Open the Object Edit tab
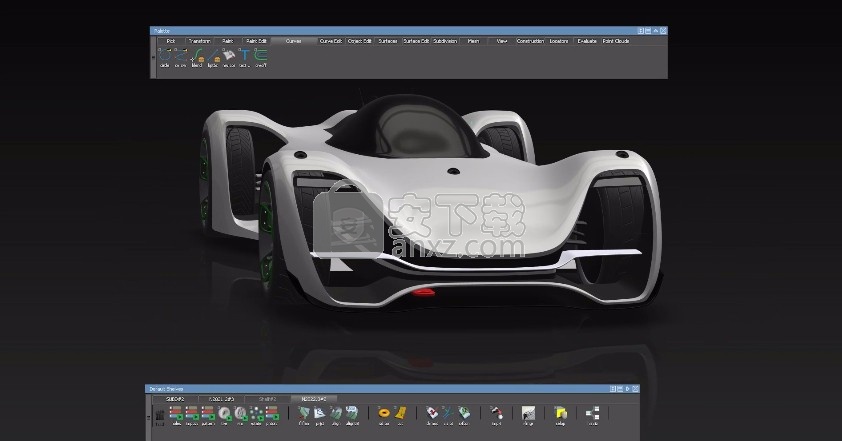The height and width of the screenshot is (441, 842). [359, 41]
